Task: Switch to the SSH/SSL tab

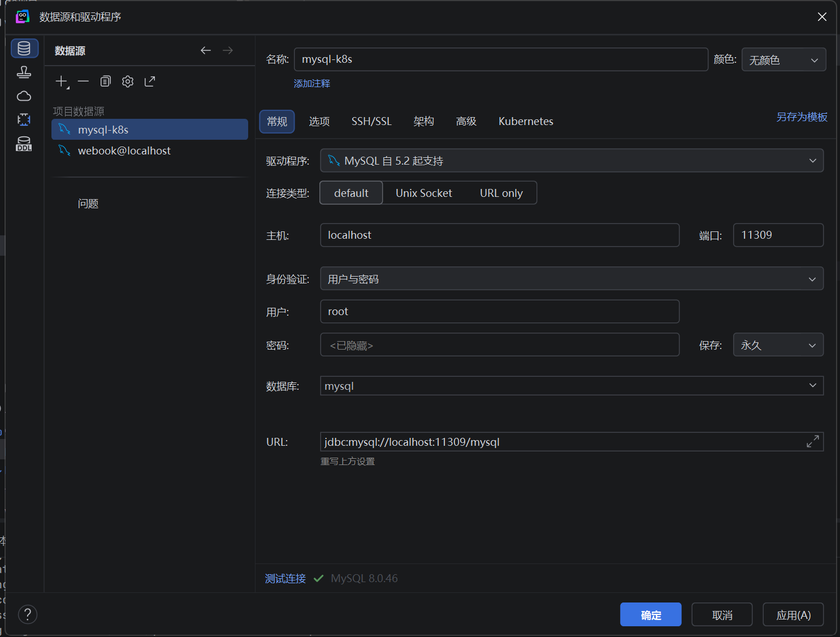Action: point(371,122)
